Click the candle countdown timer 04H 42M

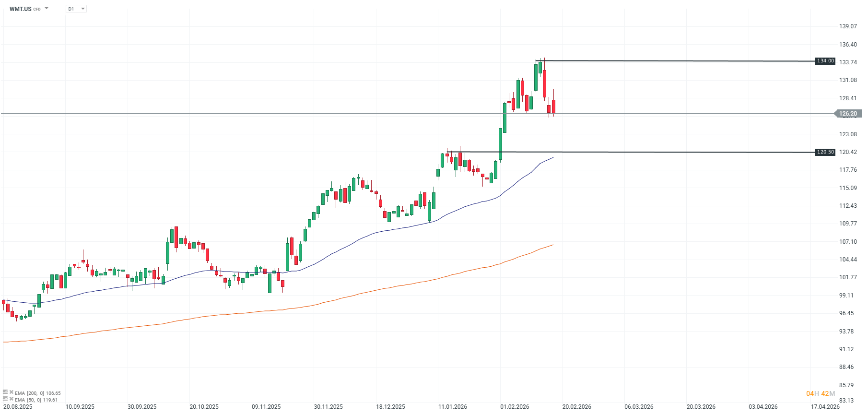[x=821, y=393]
